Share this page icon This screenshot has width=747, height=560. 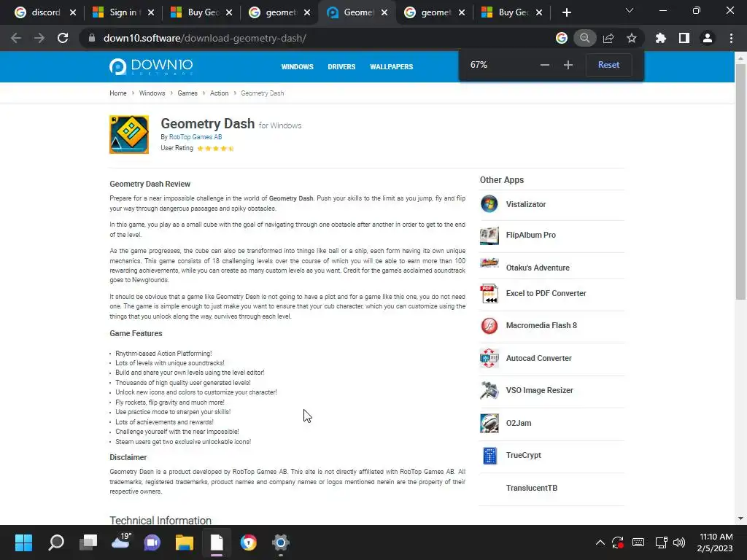point(608,38)
